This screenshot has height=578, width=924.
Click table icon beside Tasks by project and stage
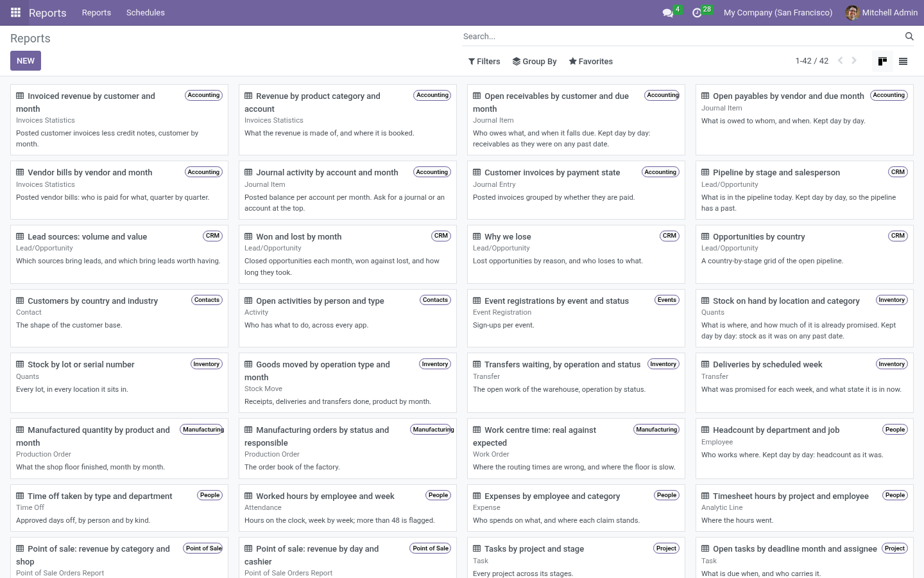[x=477, y=548]
